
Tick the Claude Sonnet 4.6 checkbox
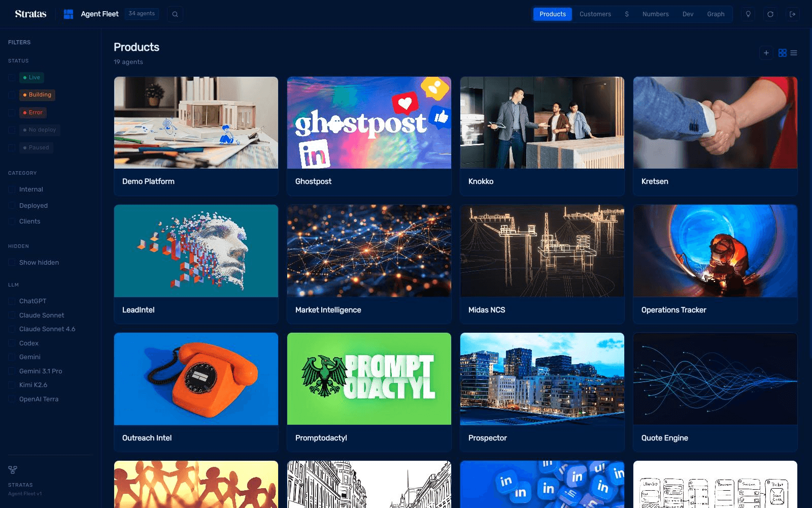12,329
